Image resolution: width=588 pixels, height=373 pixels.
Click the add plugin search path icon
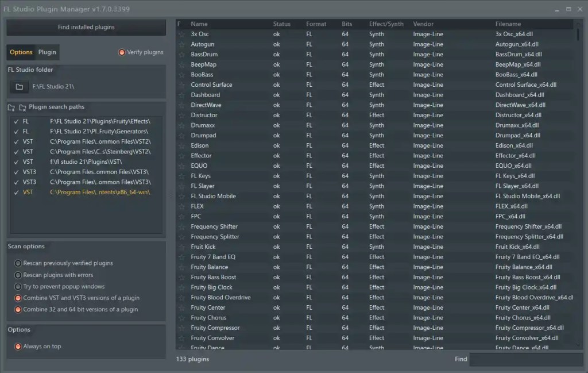pyautogui.click(x=11, y=107)
